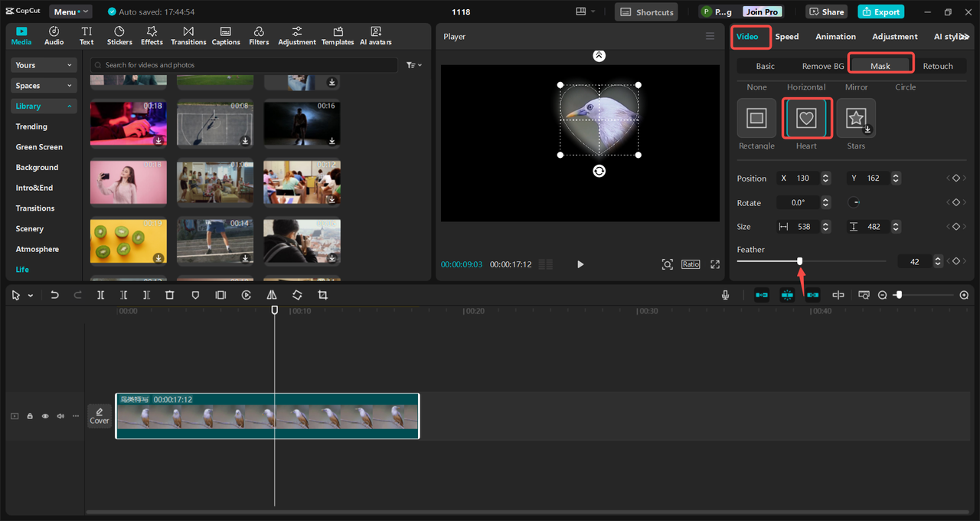Toggle track lock icon
The image size is (980, 521).
[x=30, y=416]
